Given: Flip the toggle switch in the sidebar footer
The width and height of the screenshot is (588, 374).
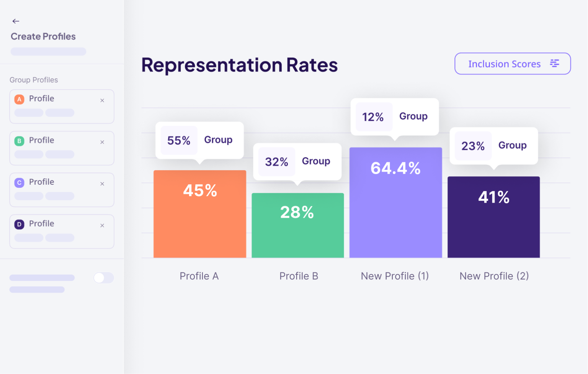Looking at the screenshot, I should tap(104, 277).
